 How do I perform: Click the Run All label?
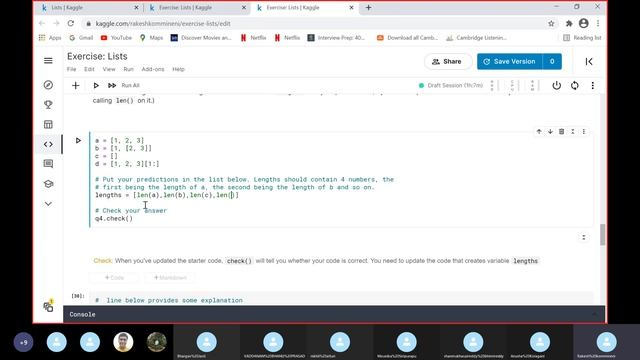pos(130,85)
